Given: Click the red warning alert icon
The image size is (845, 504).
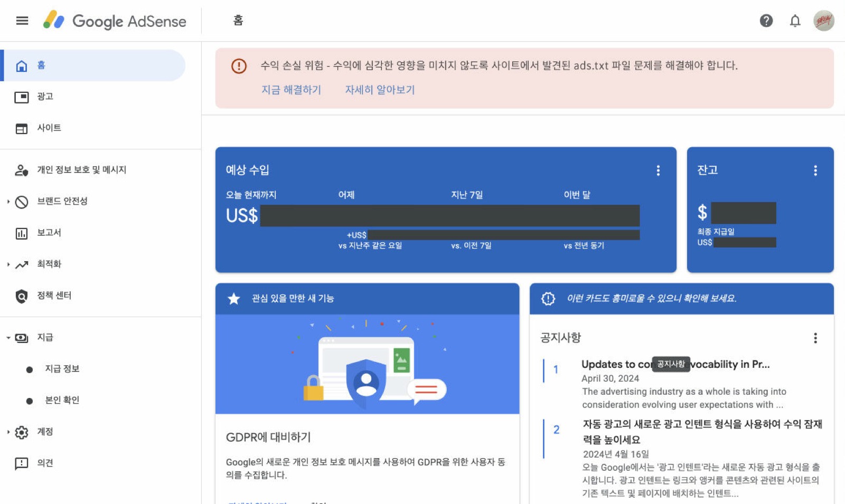Looking at the screenshot, I should coord(239,66).
